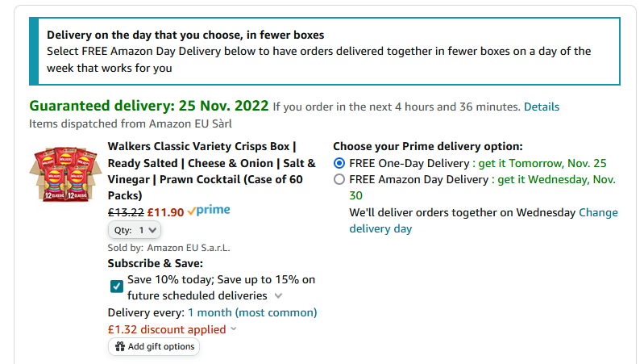Click the Guaranteed delivery 25 Nov. heading
Image resolution: width=644 pixels, height=364 pixels.
pyautogui.click(x=148, y=106)
